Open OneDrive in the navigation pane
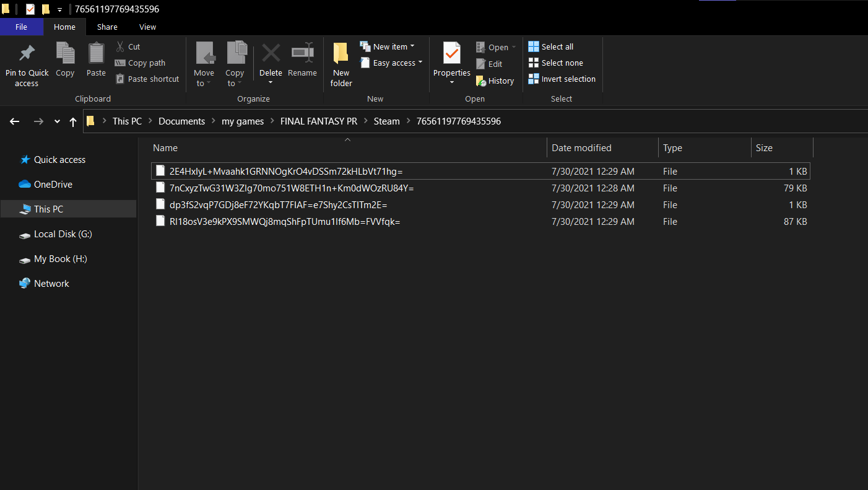 point(53,184)
